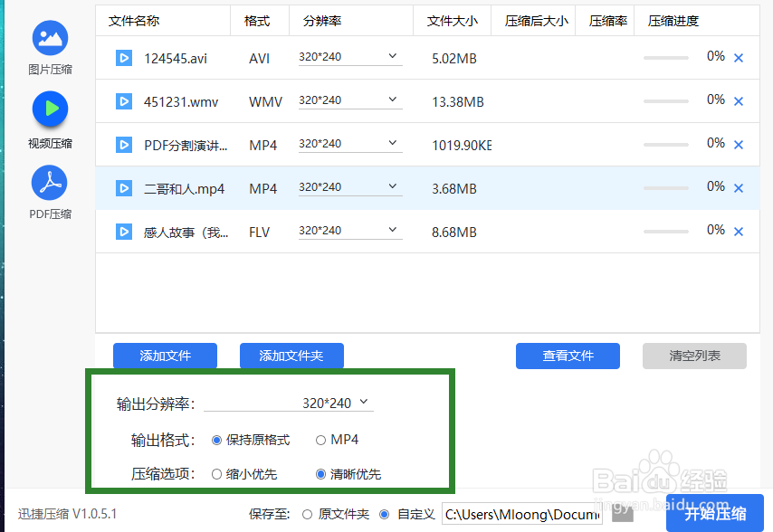Click play icon beside 感人故事 FLV file
The height and width of the screenshot is (532, 773).
coord(124,232)
